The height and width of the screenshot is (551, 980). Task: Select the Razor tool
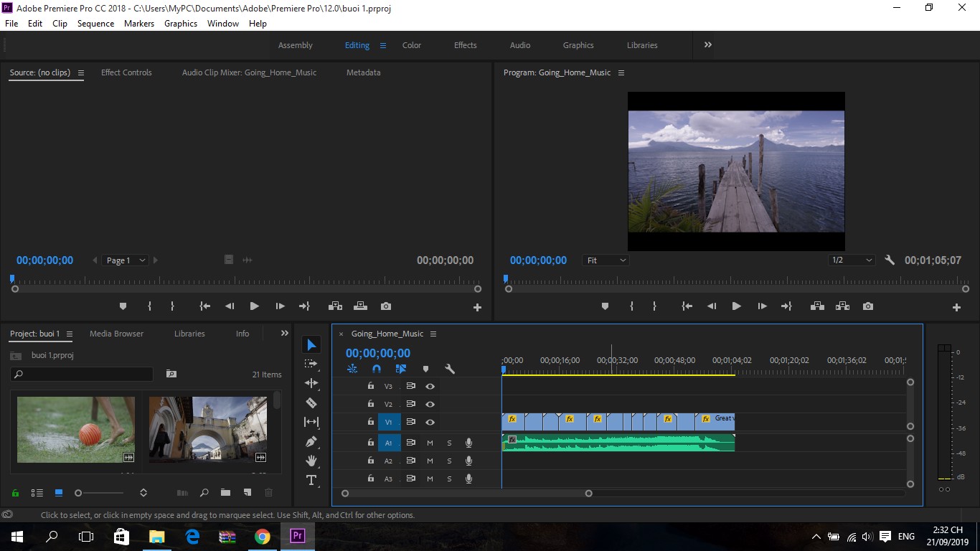(311, 402)
